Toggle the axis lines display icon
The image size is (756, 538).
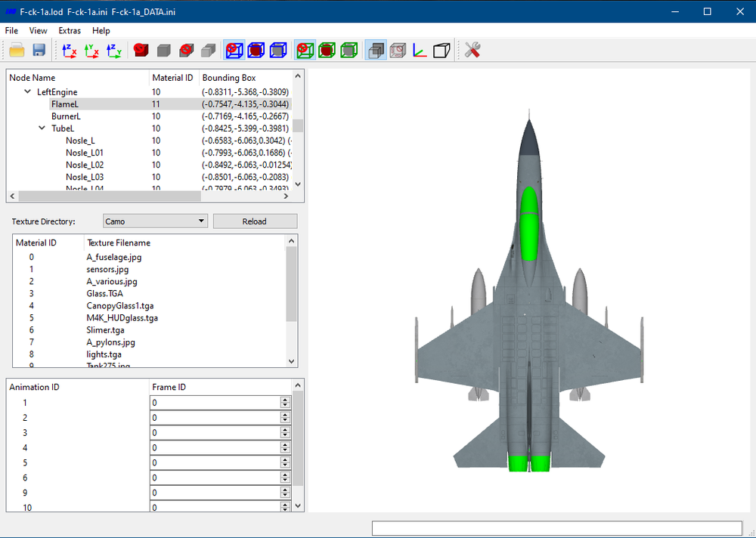coord(420,50)
